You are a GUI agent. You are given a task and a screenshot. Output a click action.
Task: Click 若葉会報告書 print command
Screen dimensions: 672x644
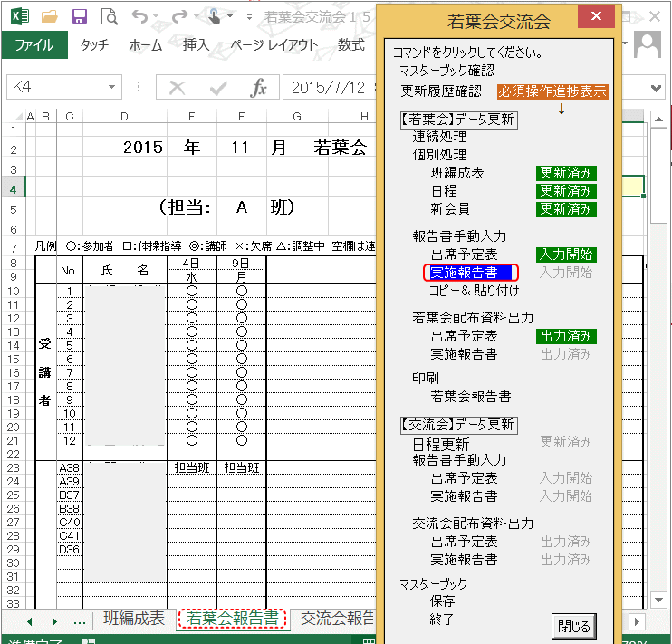[x=471, y=397]
